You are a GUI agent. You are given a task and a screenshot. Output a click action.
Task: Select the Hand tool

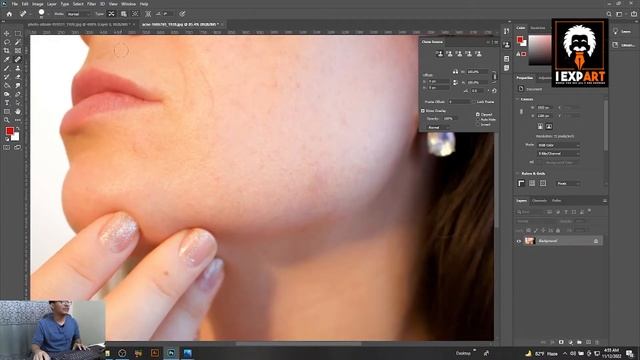tap(18, 111)
